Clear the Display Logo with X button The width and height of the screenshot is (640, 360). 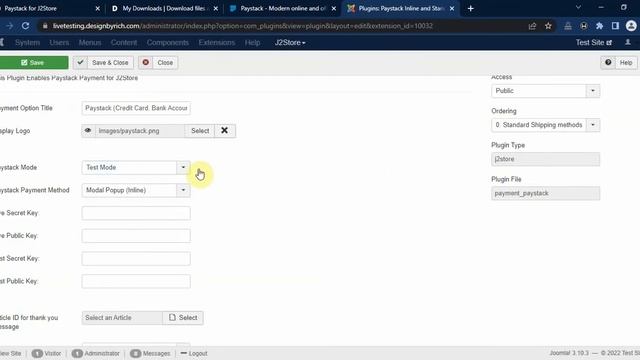224,131
